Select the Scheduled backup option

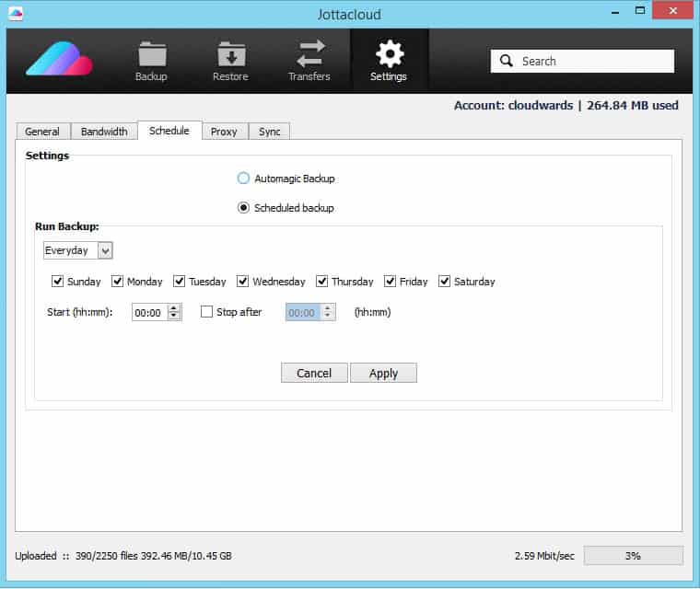click(243, 208)
